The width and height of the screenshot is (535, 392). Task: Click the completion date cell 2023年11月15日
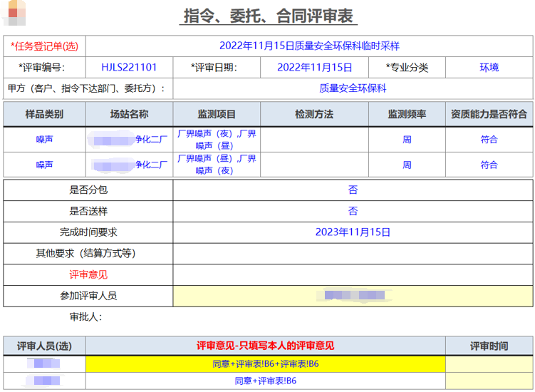[353, 232]
